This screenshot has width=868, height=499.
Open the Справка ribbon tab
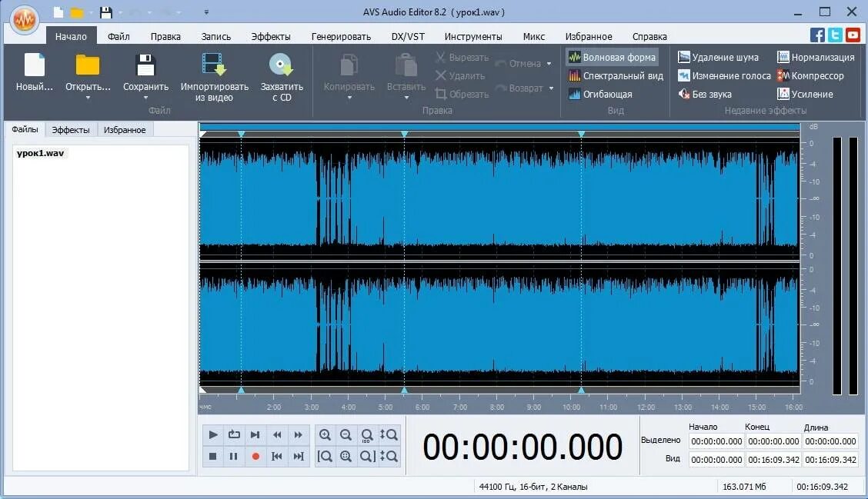coord(649,36)
